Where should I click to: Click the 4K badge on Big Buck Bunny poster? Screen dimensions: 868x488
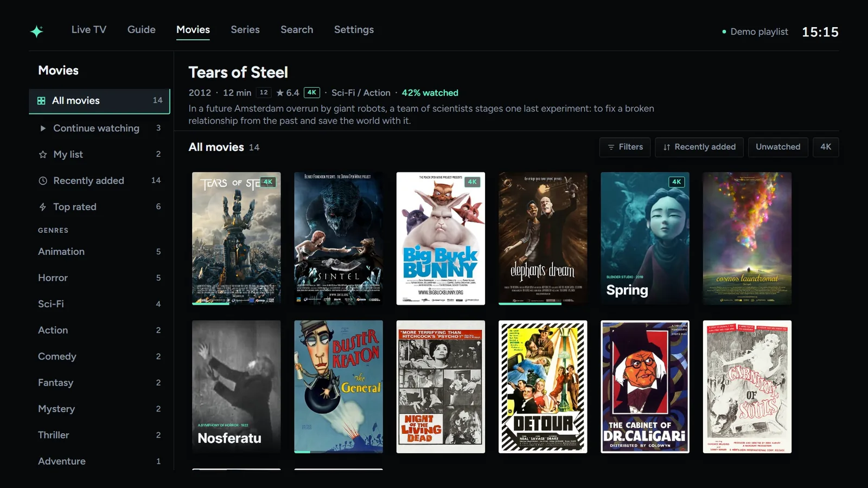click(473, 182)
